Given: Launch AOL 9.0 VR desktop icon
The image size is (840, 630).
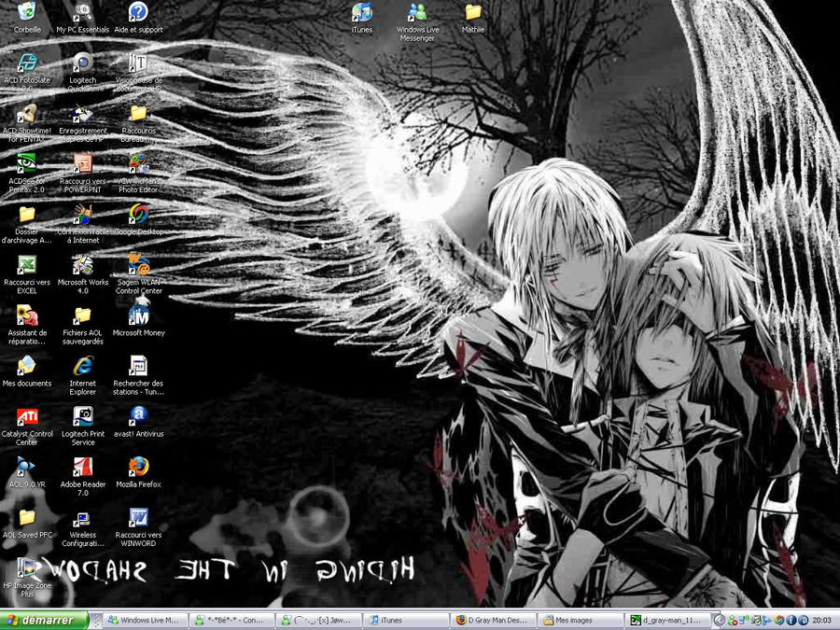Looking at the screenshot, I should (27, 472).
